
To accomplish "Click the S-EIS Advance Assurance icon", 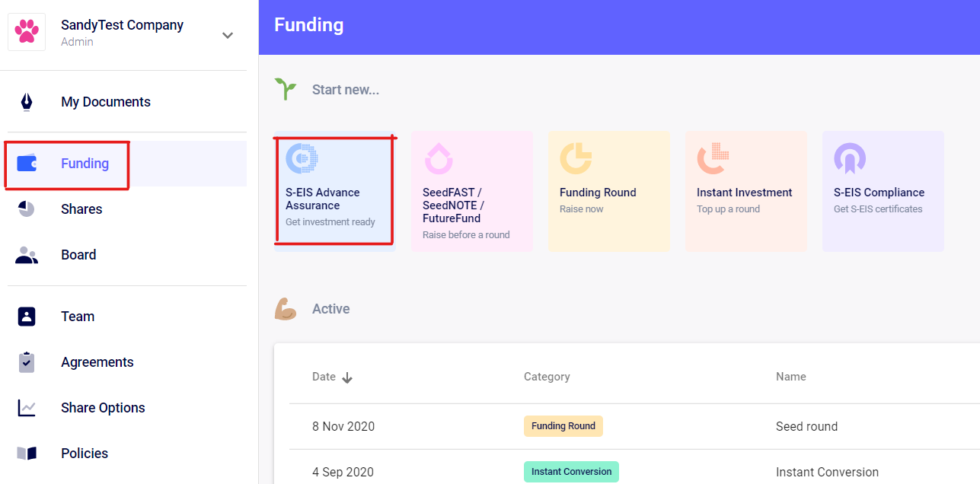I will (x=302, y=158).
